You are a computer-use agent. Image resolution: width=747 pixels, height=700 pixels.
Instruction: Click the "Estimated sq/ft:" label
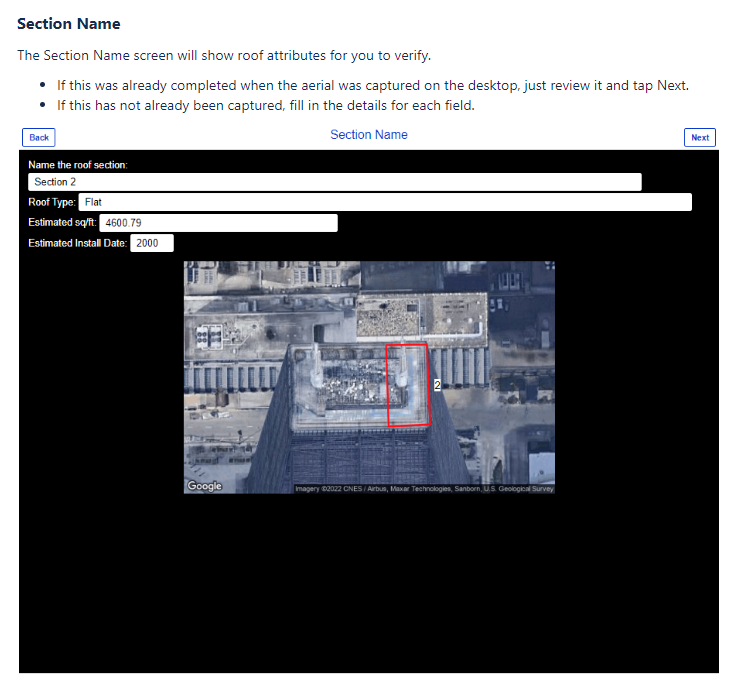click(x=62, y=223)
